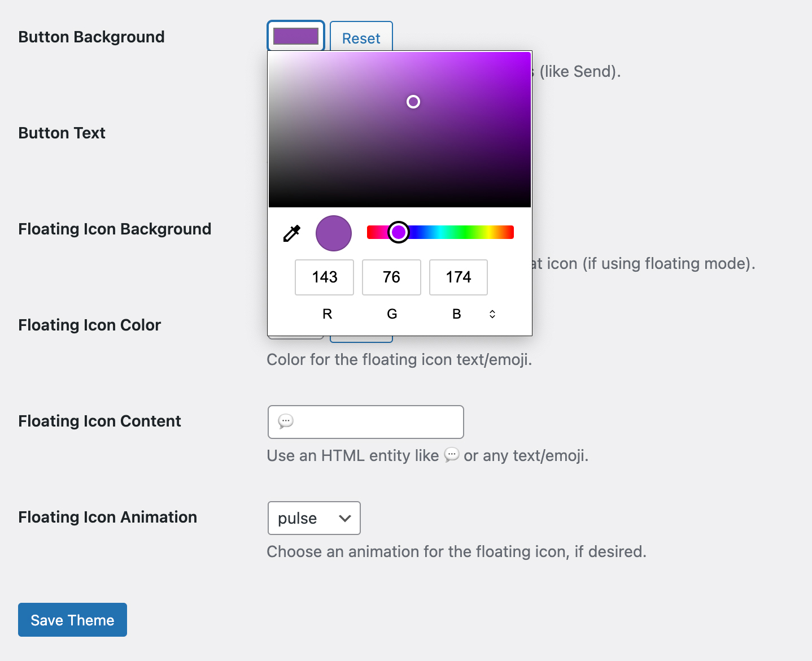The height and width of the screenshot is (661, 812).
Task: Click the Button Background label
Action: (91, 37)
